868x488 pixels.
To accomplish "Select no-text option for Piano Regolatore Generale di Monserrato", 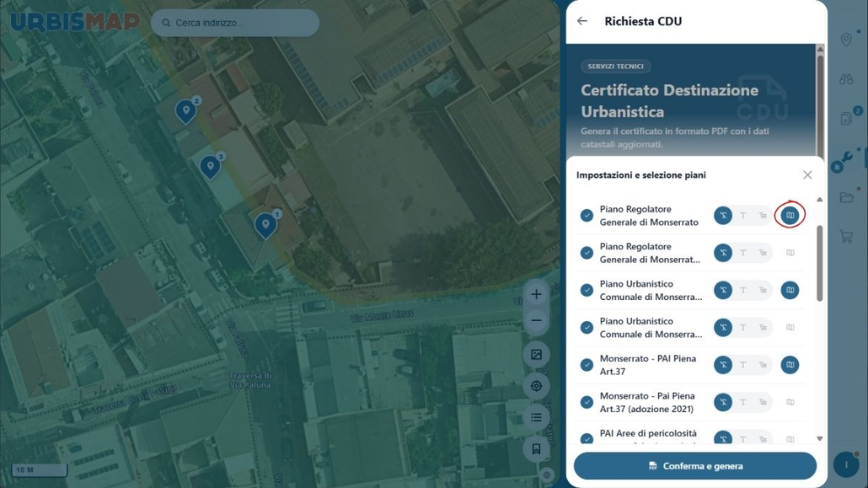I will [723, 216].
